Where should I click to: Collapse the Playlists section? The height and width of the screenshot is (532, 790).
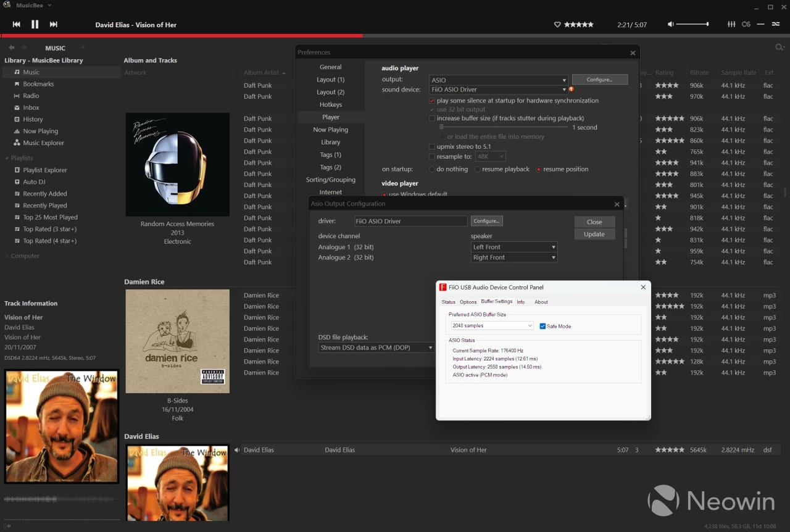tap(7, 158)
